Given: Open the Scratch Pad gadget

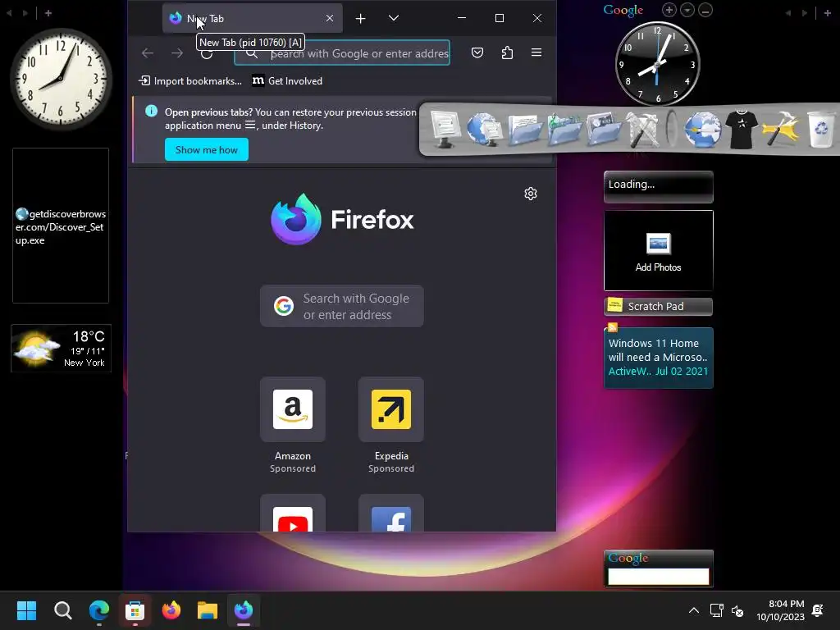Looking at the screenshot, I should click(659, 307).
